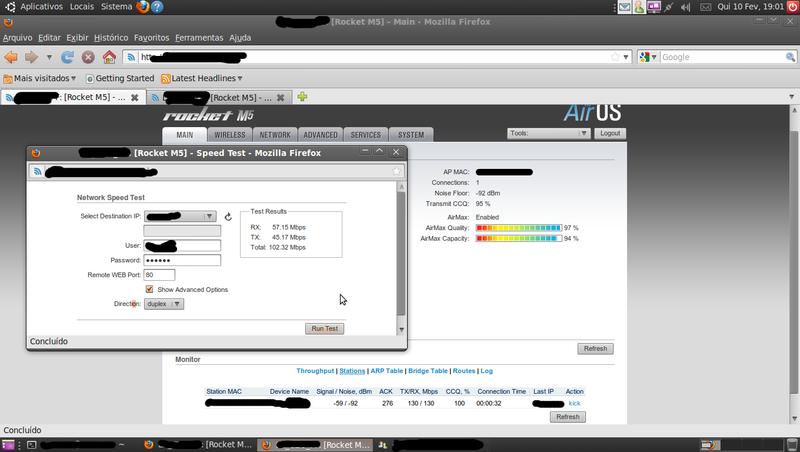Open new tab with green plus icon
Viewport: 800px width, 452px height.
302,97
